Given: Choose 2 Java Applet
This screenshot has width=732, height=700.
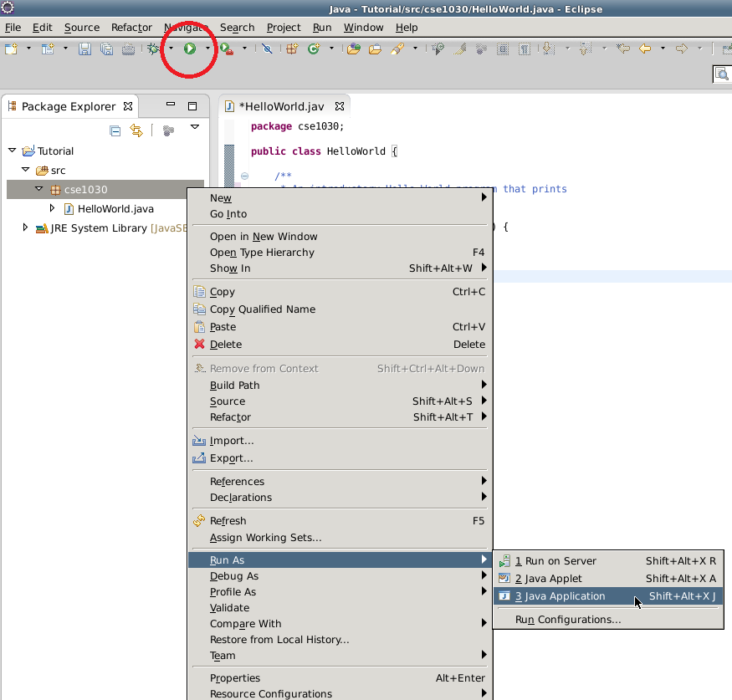Looking at the screenshot, I should (x=608, y=579).
